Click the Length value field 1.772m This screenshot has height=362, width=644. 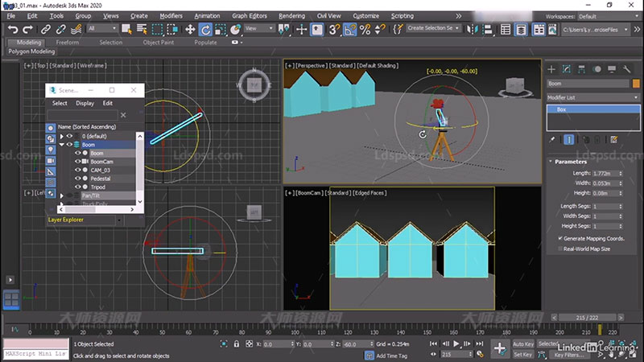point(605,173)
